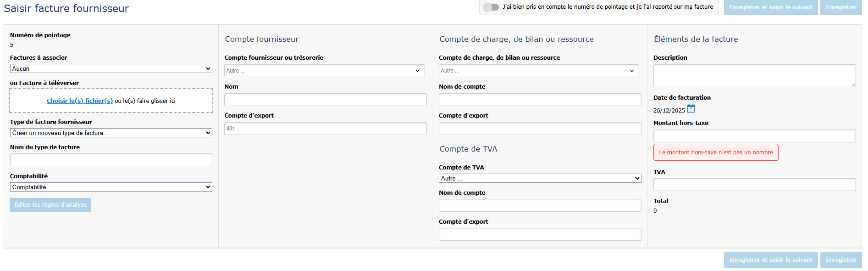The image size is (868, 271).
Task: Open Compte de charge, bilan ou ressource dropdown
Action: (539, 71)
